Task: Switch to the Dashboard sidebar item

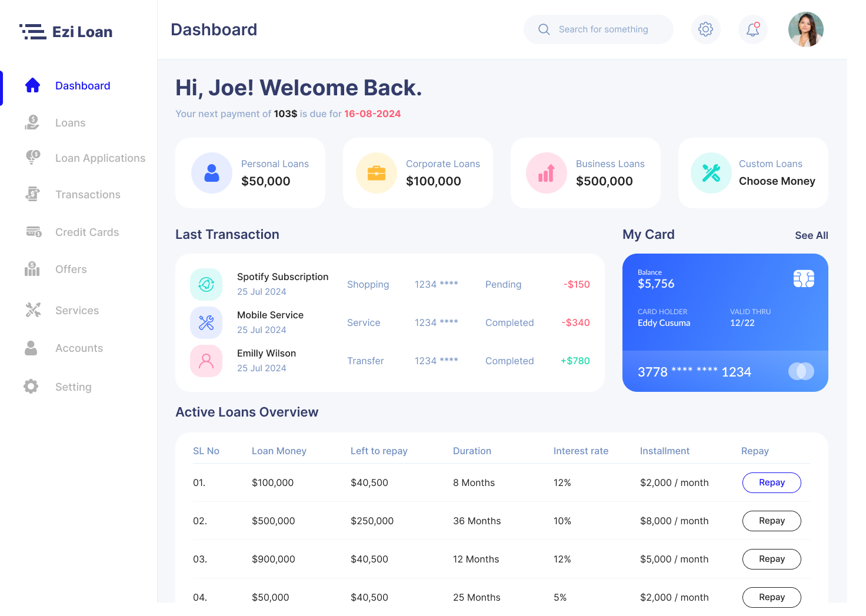Action: pyautogui.click(x=82, y=85)
